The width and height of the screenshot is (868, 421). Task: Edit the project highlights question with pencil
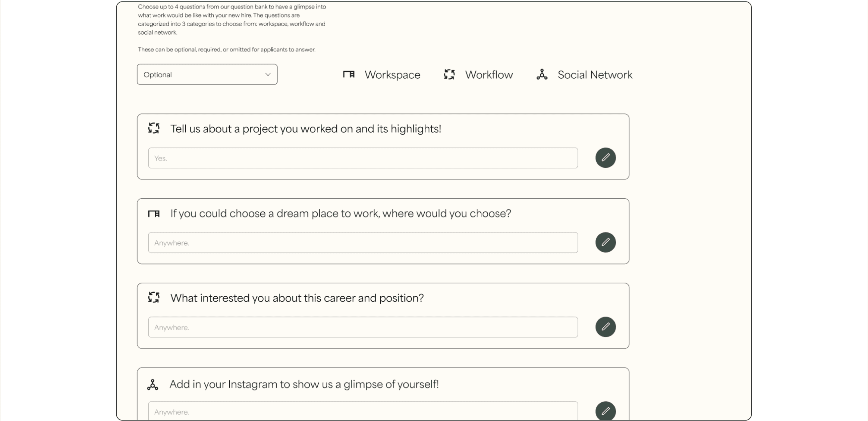coord(605,157)
